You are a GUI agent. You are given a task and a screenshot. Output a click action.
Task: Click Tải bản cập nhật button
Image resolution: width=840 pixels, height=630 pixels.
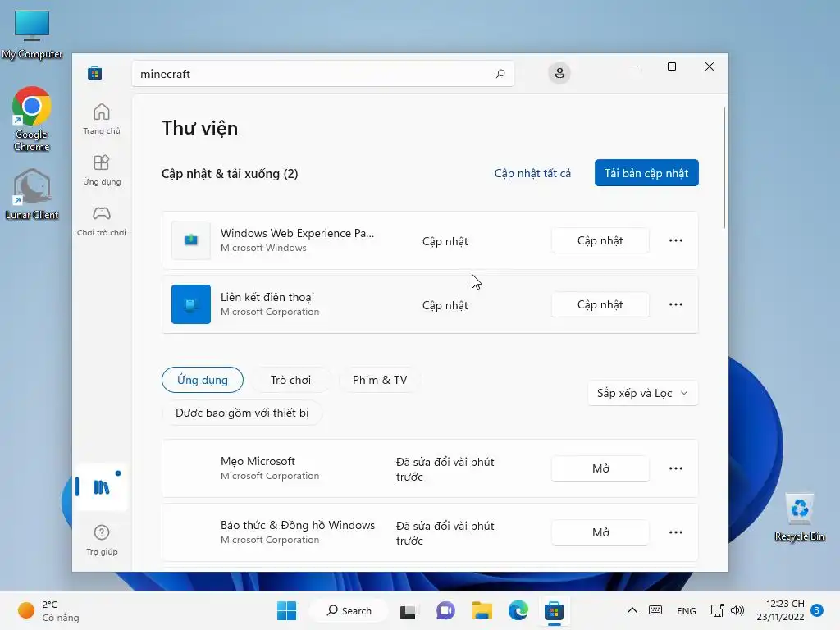click(646, 172)
